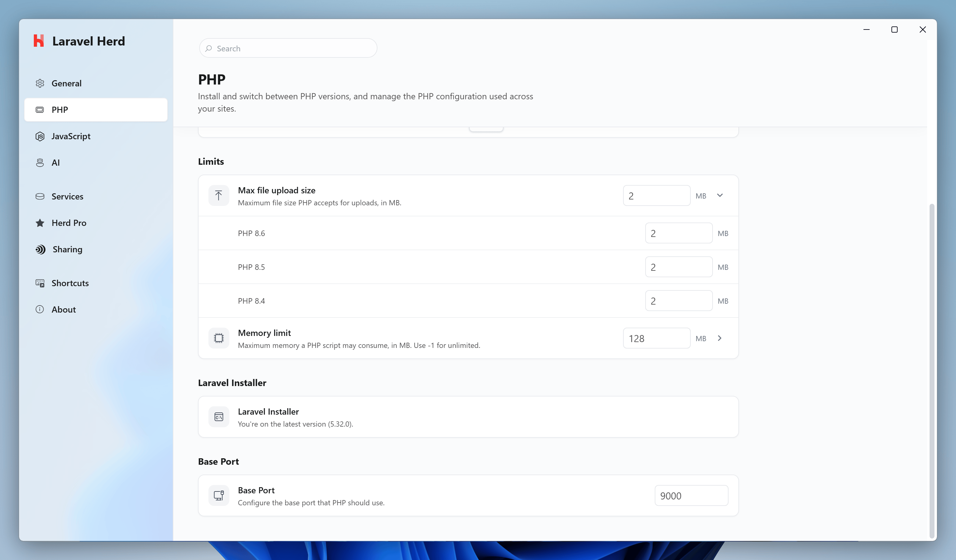Open the General settings page
956x560 pixels.
pyautogui.click(x=96, y=83)
